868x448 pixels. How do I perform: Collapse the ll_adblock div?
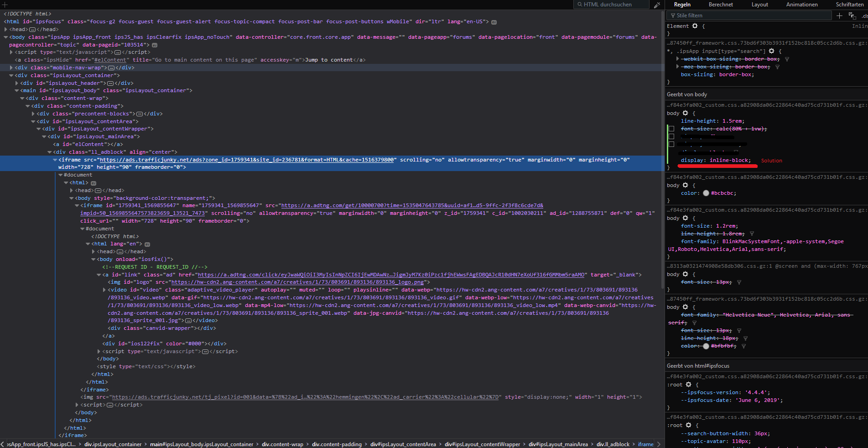[x=50, y=152]
